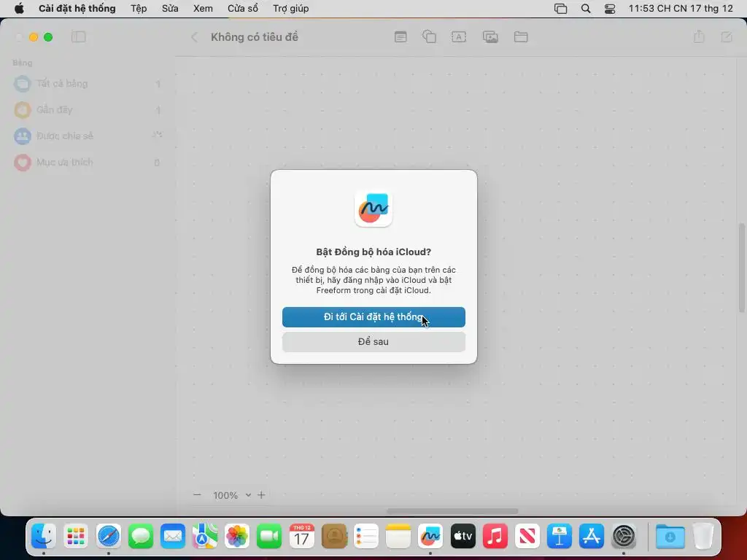Insert photo or media from toolbar

click(x=490, y=37)
